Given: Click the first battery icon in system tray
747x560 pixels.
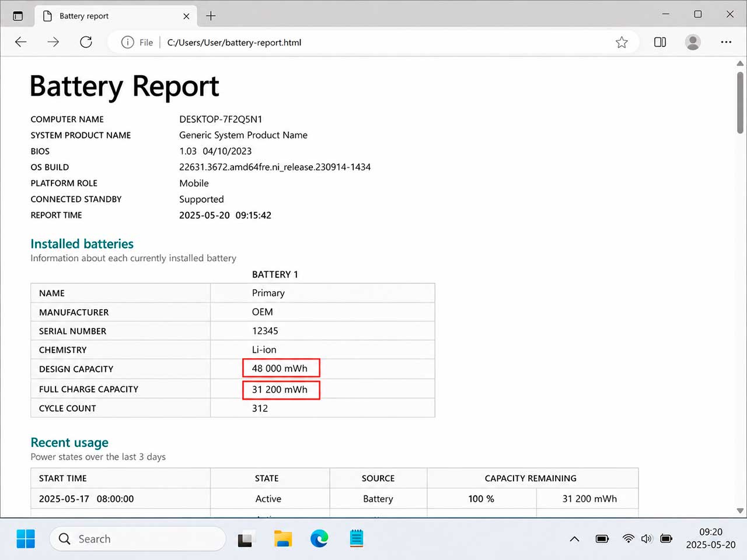Looking at the screenshot, I should [602, 538].
